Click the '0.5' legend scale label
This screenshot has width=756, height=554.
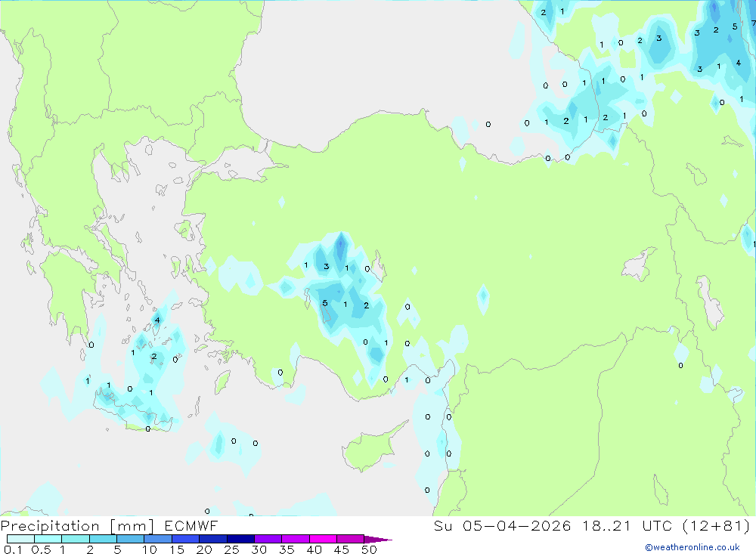click(x=42, y=549)
